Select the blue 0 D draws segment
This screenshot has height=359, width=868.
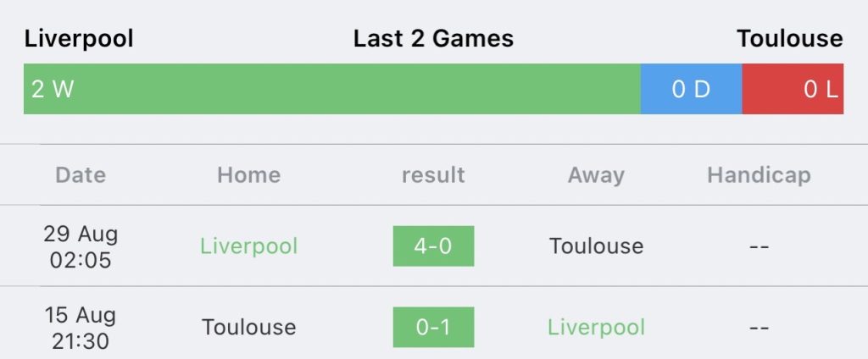point(692,89)
